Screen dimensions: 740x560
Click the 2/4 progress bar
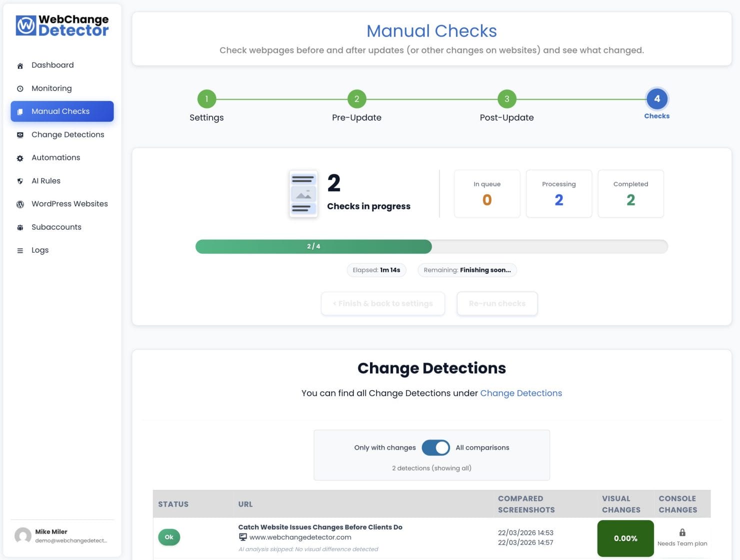pyautogui.click(x=313, y=246)
